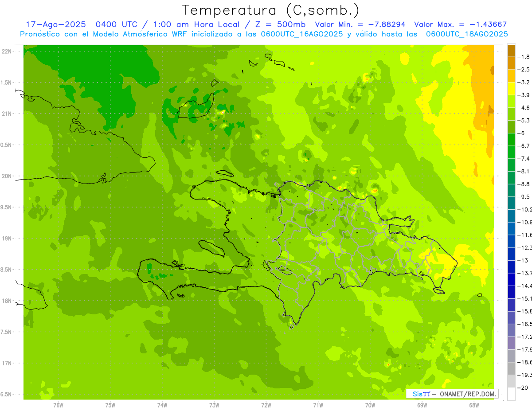Click the 68W longitude label
This screenshot has width=532, height=411.
pos(473,405)
